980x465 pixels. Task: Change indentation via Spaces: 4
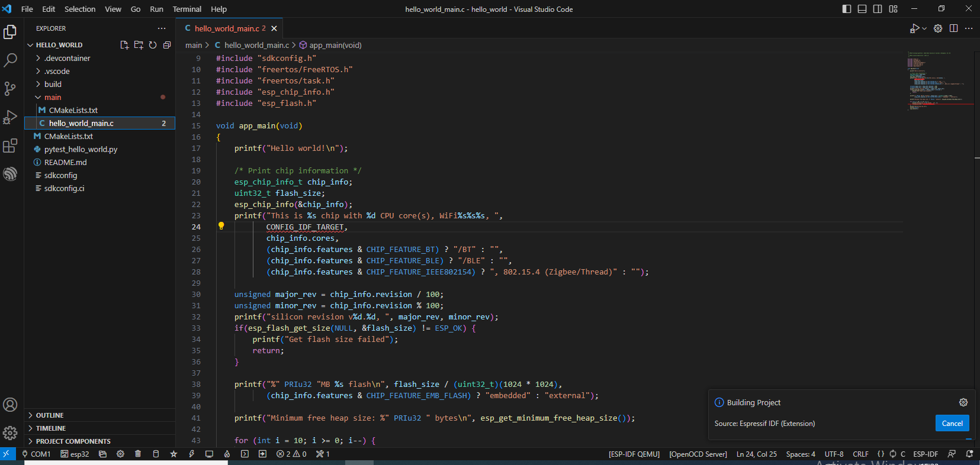pyautogui.click(x=801, y=454)
